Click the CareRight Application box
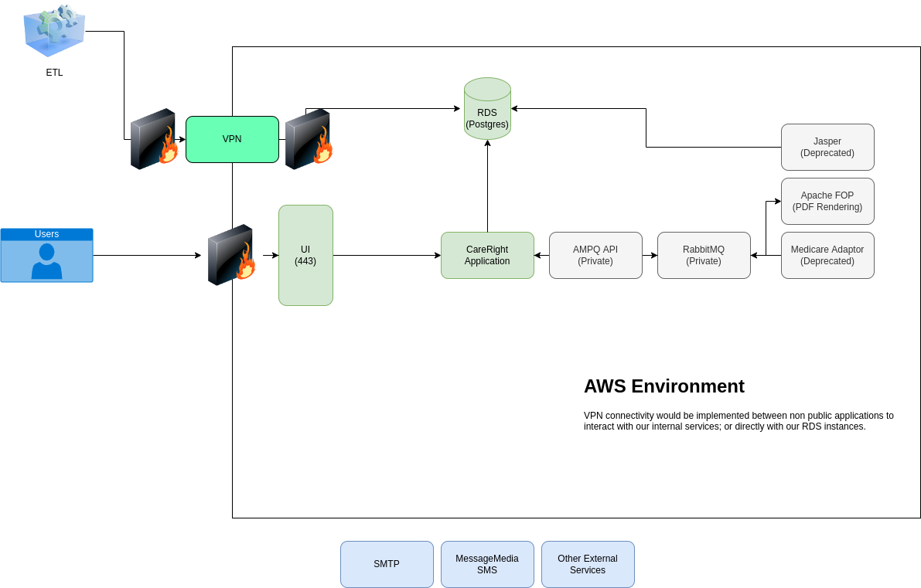This screenshot has height=588, width=921. click(487, 255)
